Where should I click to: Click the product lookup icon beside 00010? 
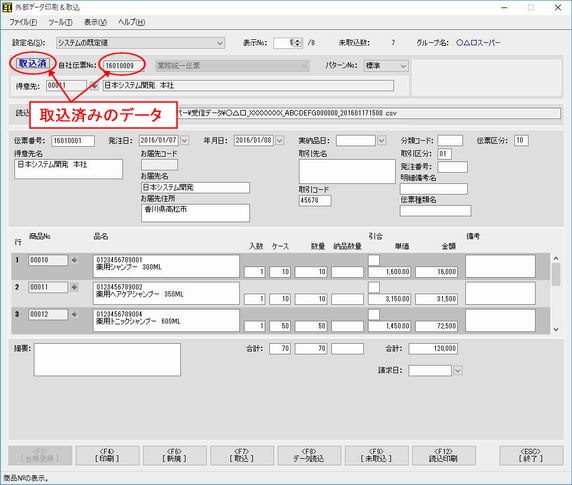click(x=74, y=260)
